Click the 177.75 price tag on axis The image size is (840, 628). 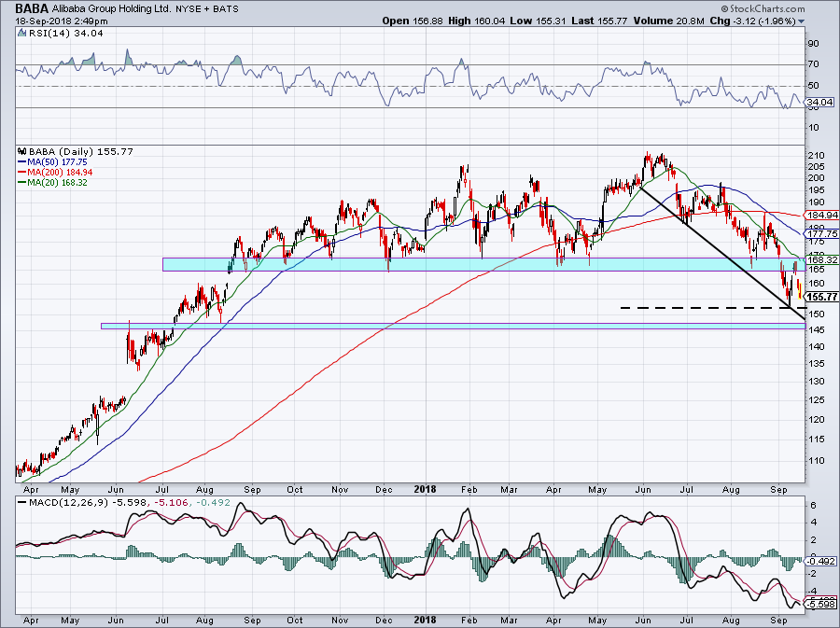click(822, 234)
